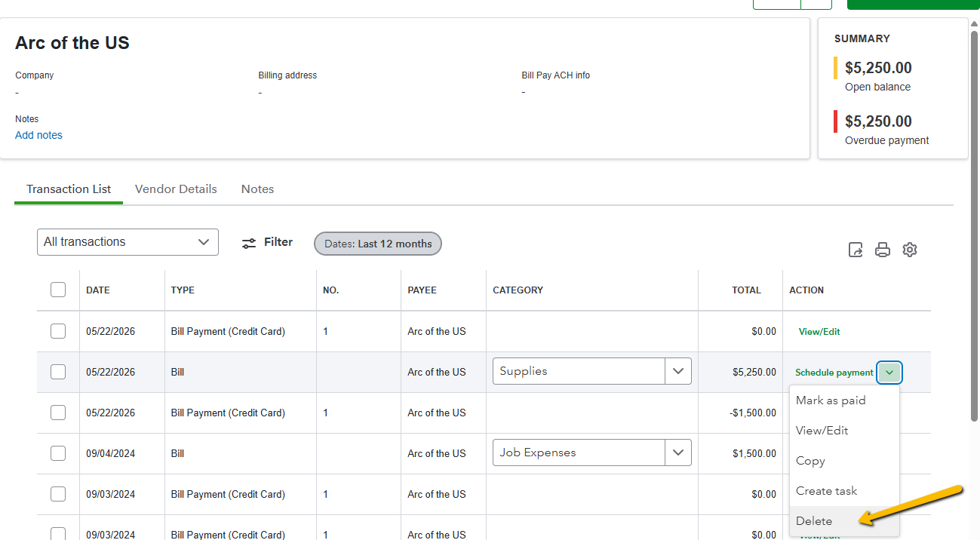
Task: Click View/Edit on the first Bill Payment row
Action: (x=819, y=332)
